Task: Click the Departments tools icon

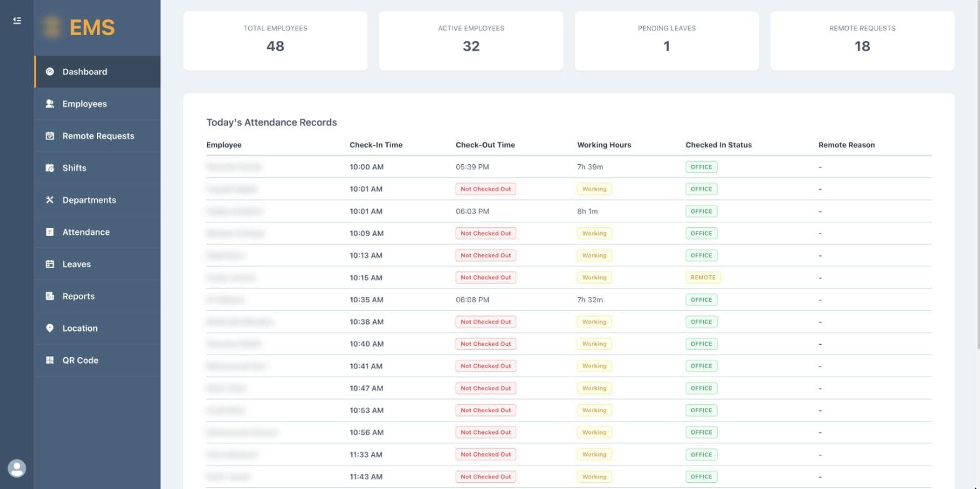Action: pos(50,200)
